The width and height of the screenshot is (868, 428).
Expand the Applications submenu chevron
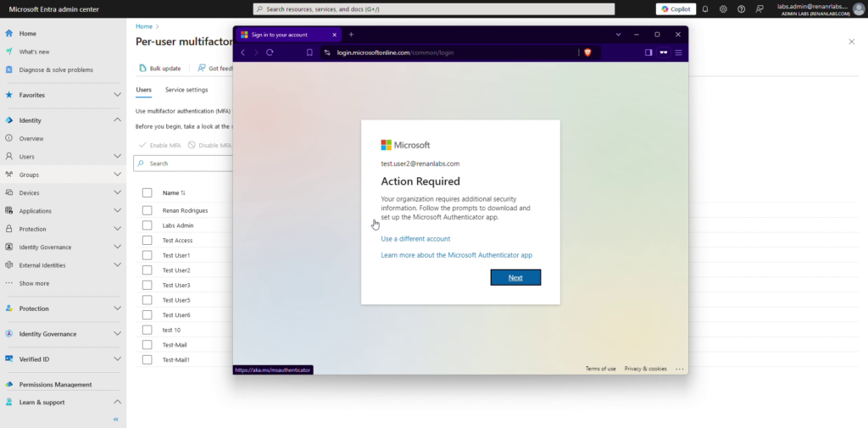[117, 211]
